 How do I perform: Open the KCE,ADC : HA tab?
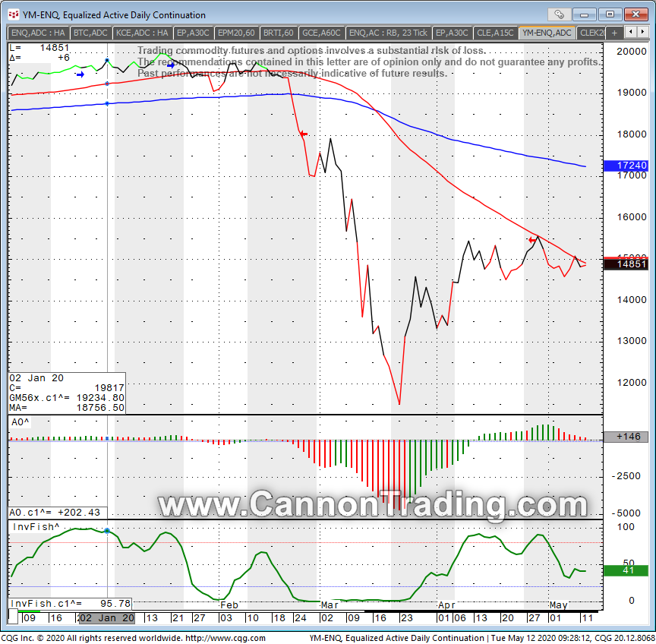[x=142, y=33]
